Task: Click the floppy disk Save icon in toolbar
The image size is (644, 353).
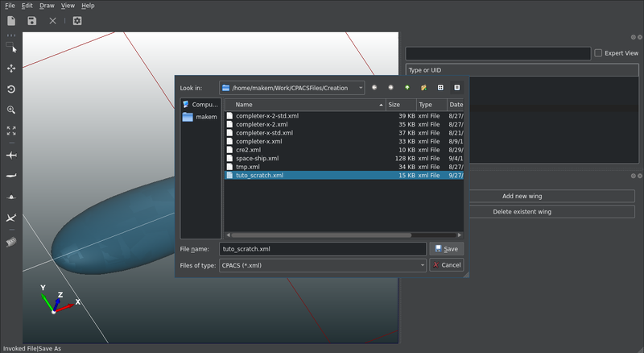Action: click(x=32, y=21)
